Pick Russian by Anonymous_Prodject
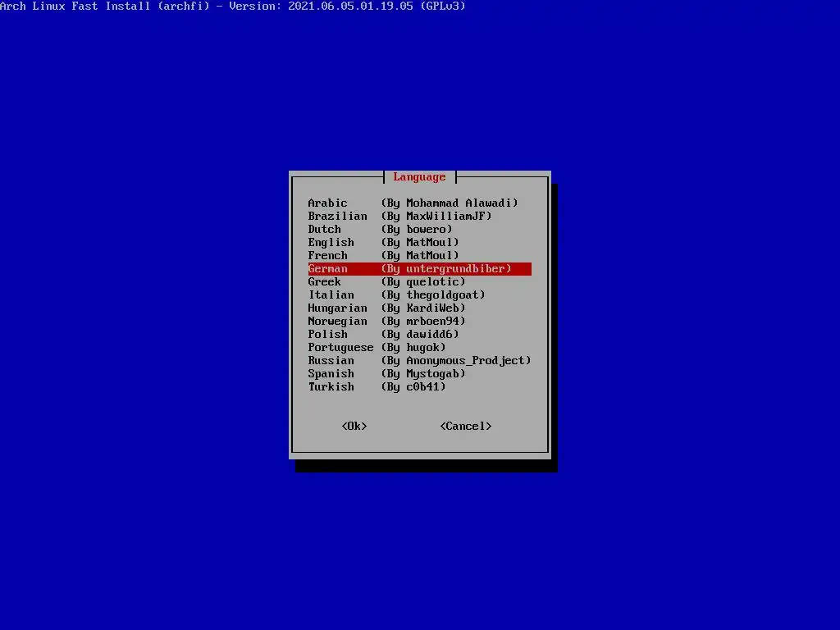 pyautogui.click(x=419, y=361)
